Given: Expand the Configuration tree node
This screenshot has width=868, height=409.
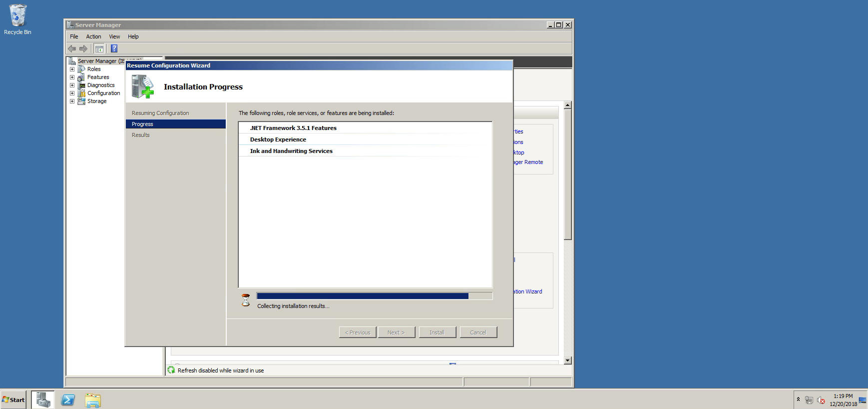Looking at the screenshot, I should pos(72,93).
